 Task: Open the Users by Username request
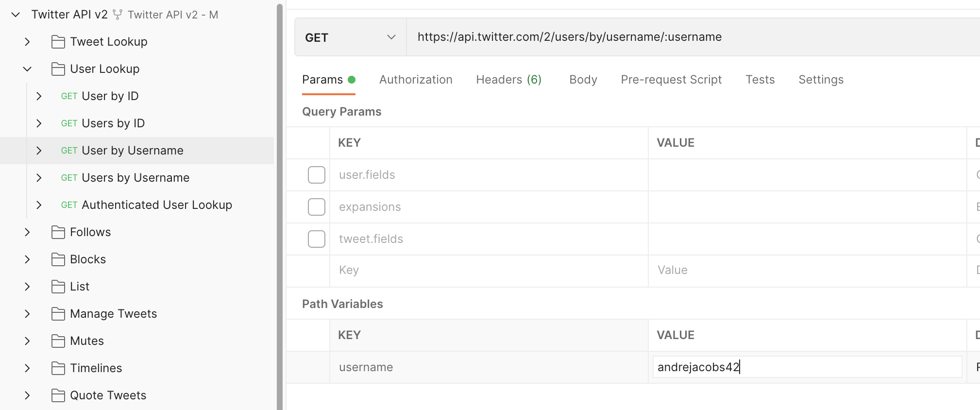coord(135,178)
